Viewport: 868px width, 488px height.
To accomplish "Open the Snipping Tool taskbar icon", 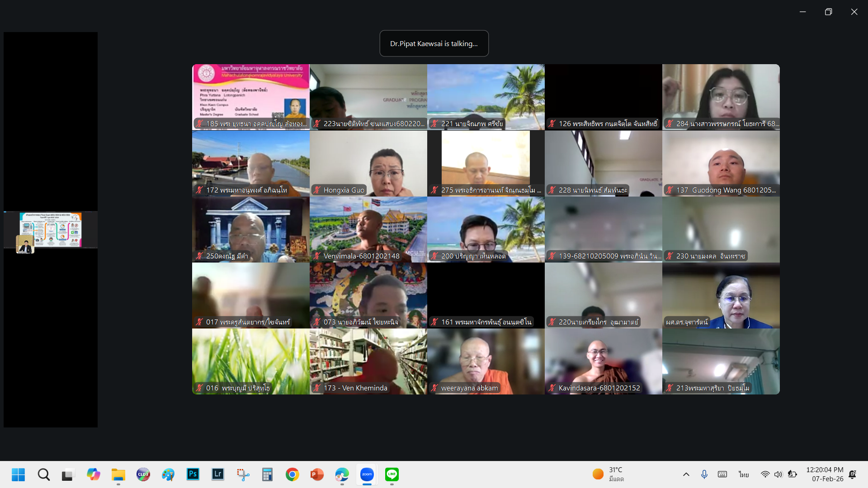I will [243, 474].
